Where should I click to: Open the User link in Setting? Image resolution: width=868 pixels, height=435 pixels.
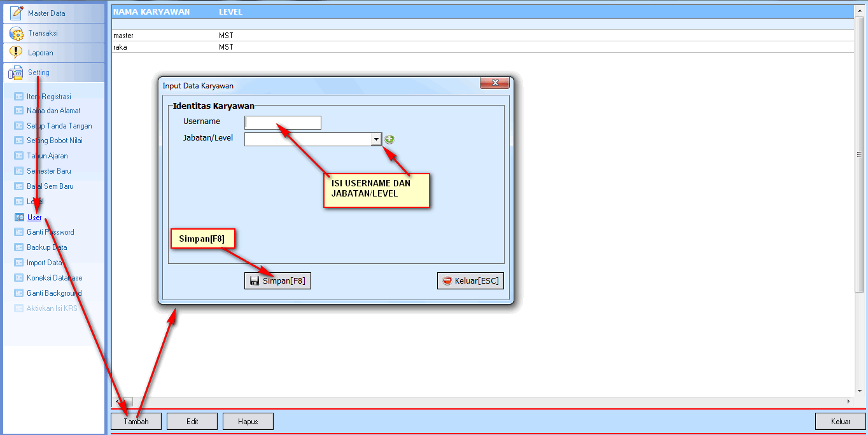tap(34, 217)
